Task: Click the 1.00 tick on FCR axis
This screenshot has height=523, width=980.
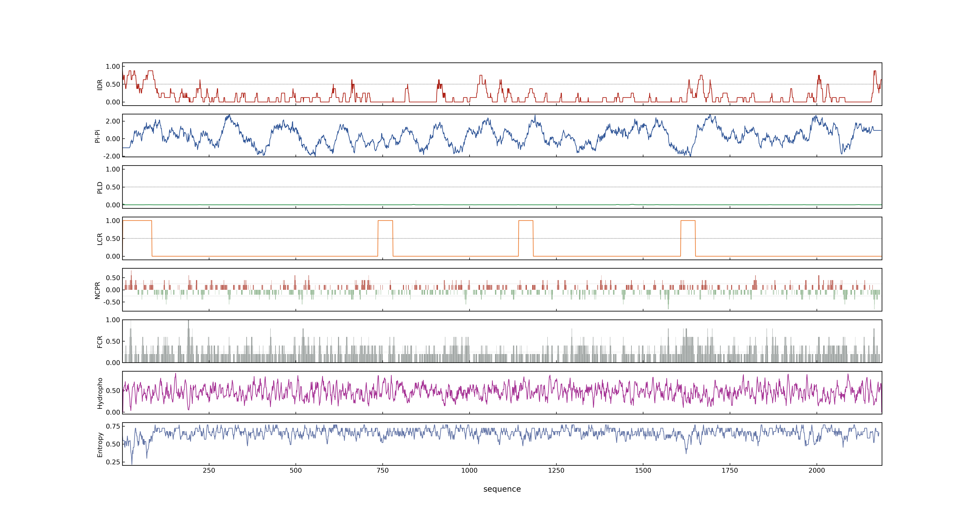Action: [113, 320]
